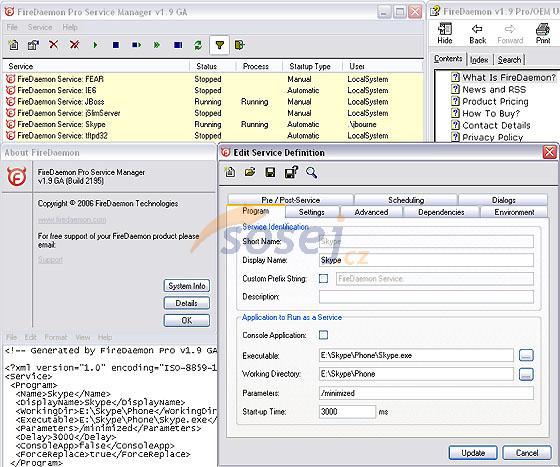Open the www.firedaemon.com link

pyautogui.click(x=72, y=220)
